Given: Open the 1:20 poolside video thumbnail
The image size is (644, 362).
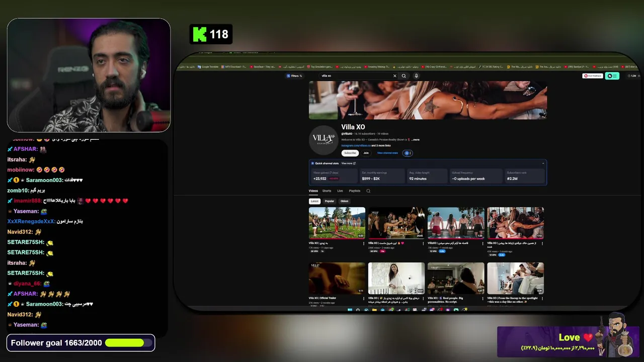Looking at the screenshot, I should coord(456,223).
